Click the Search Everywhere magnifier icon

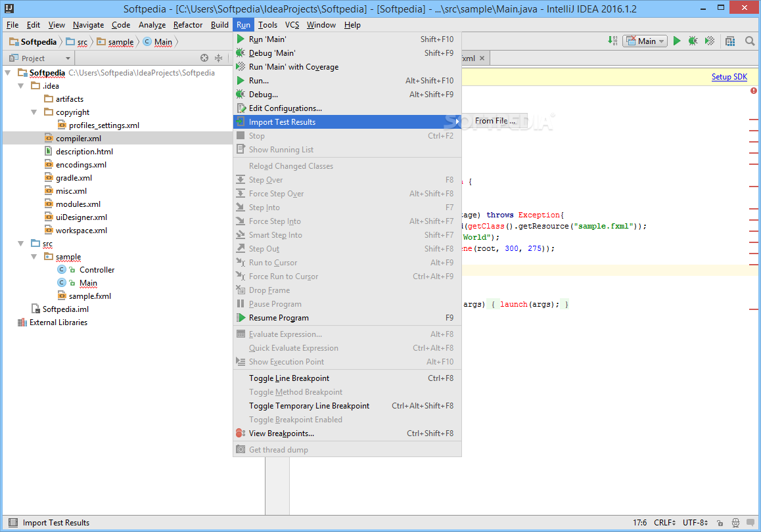tap(750, 41)
